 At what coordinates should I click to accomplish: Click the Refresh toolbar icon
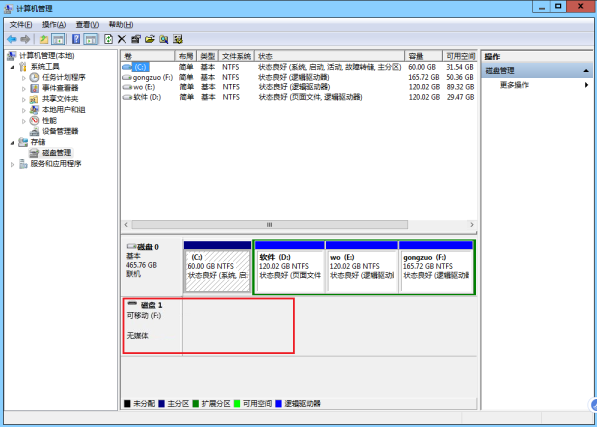click(x=109, y=39)
